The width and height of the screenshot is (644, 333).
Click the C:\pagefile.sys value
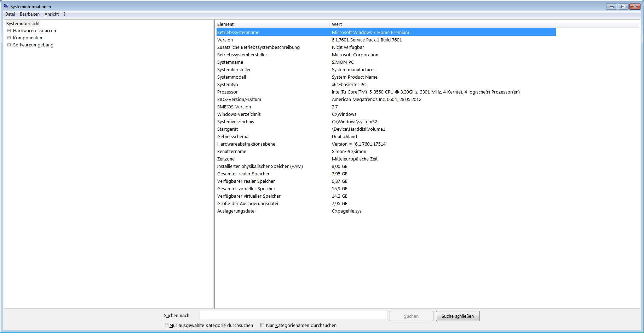(x=347, y=211)
